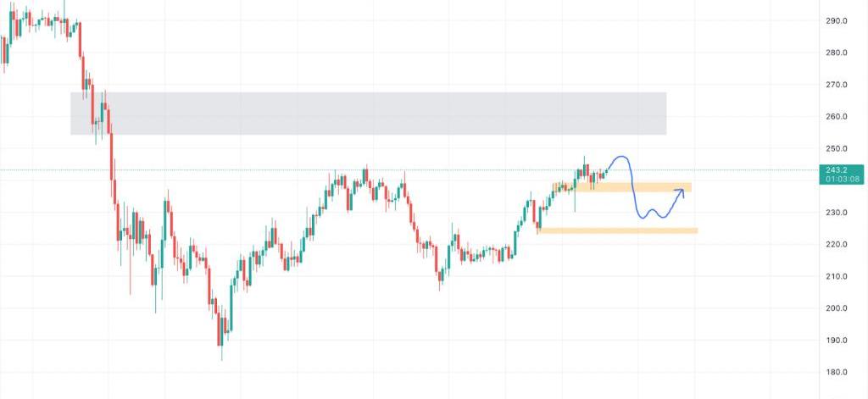Click the 220.0 price axis label

pyautogui.click(x=837, y=245)
